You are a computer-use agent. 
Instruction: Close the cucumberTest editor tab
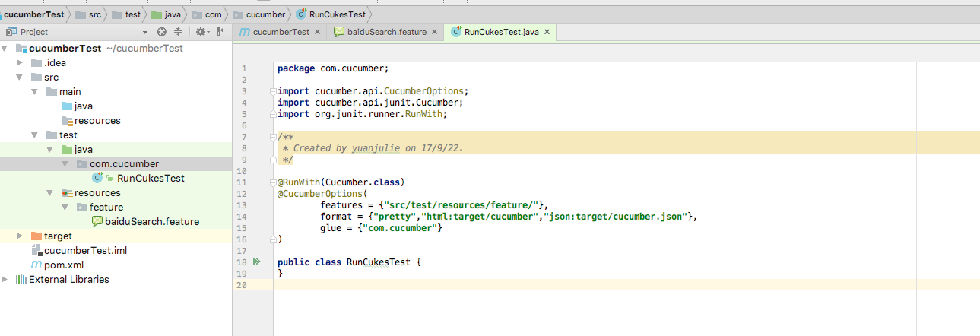coord(316,32)
